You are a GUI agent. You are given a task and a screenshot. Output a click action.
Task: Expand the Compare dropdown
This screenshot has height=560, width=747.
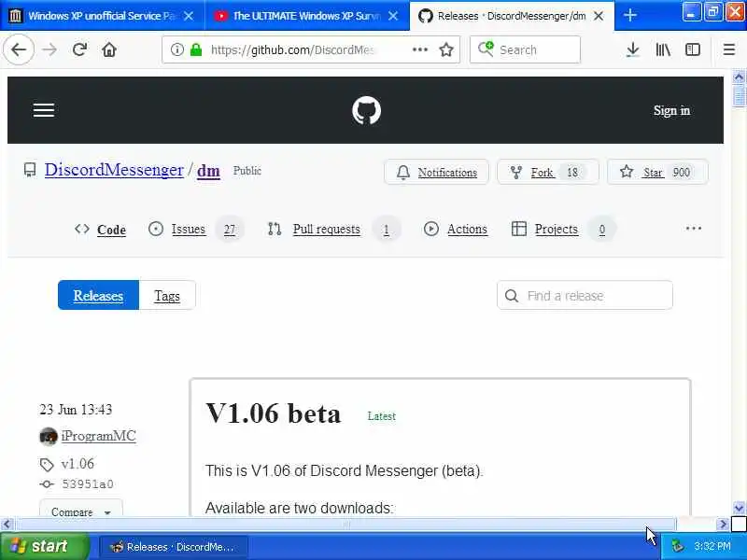click(x=81, y=510)
